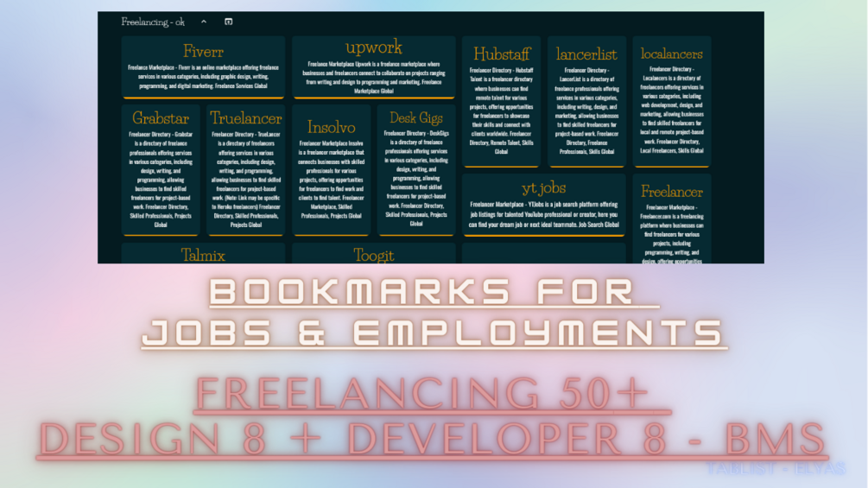Open the Grabstar bookmark card

tap(161, 170)
